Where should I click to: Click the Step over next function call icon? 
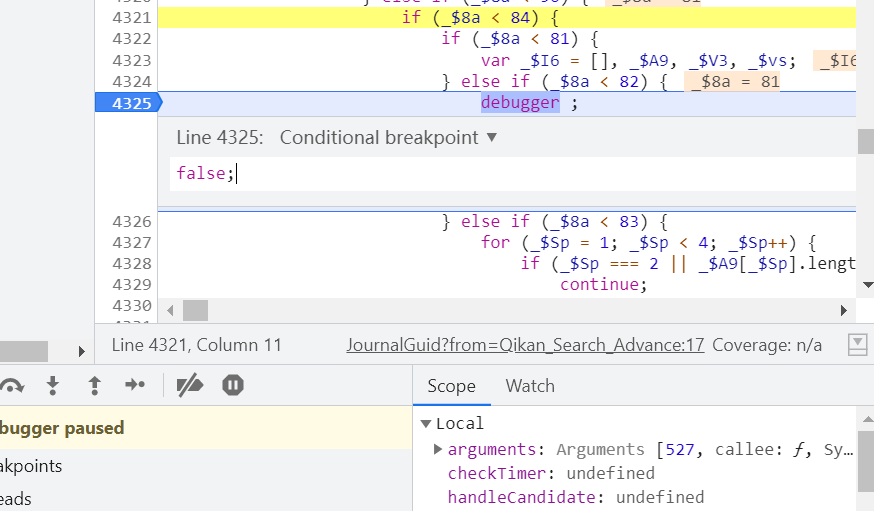coord(11,386)
